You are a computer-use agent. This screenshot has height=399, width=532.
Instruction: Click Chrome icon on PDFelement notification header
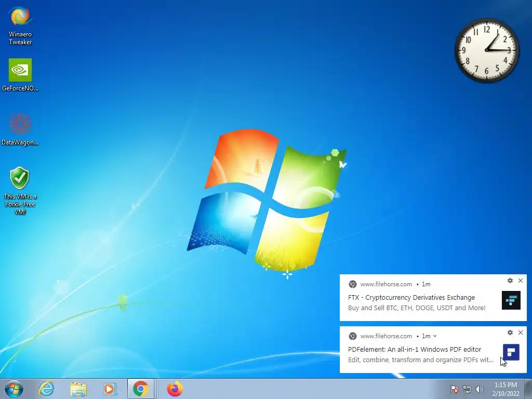tap(353, 336)
